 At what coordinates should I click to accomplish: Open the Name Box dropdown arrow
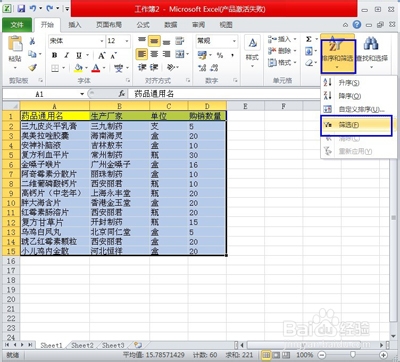(82, 94)
